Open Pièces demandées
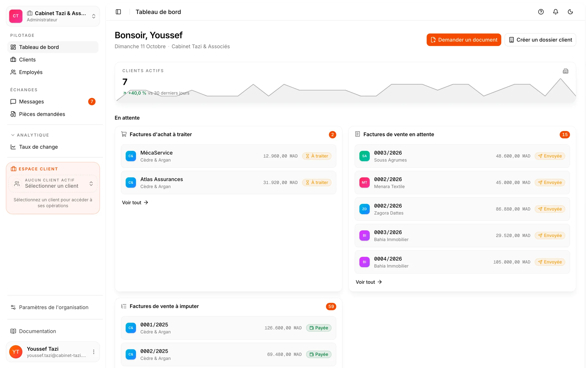Screen dimensions: 588x368 coord(53,114)
